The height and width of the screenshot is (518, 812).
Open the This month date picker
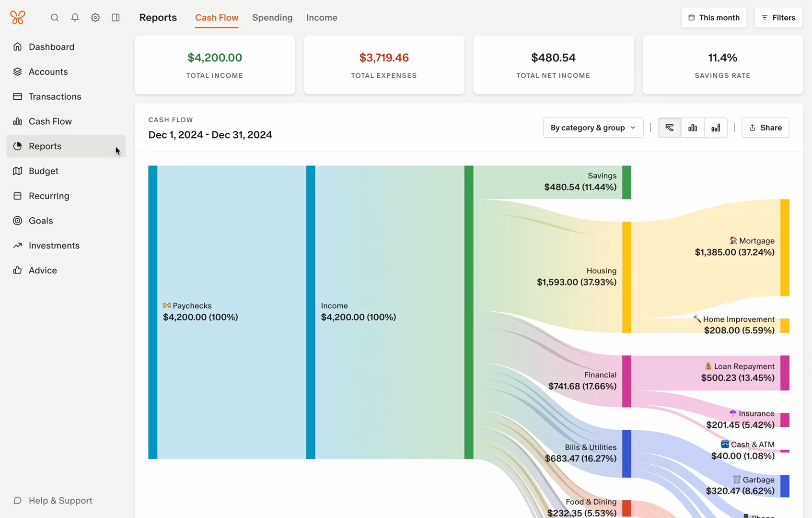713,18
